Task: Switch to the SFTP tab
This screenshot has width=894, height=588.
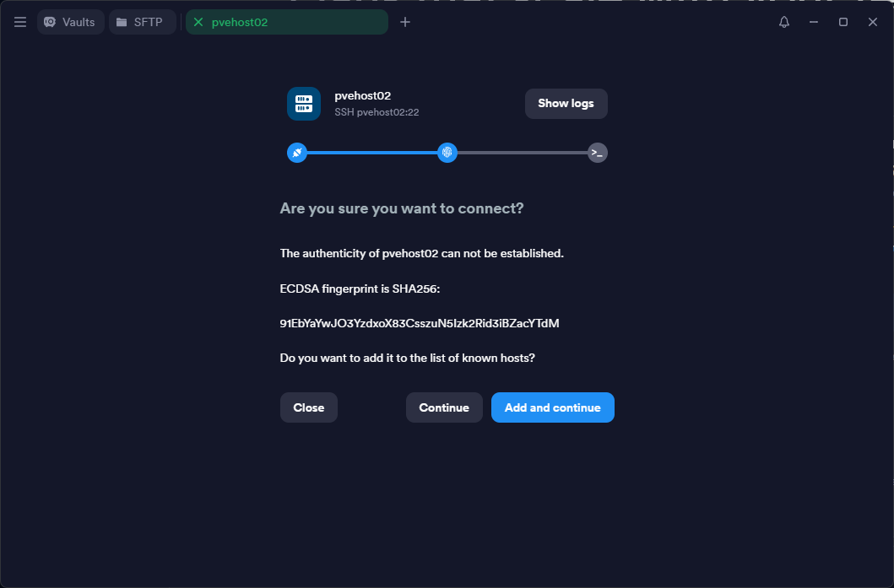Action: (x=143, y=22)
